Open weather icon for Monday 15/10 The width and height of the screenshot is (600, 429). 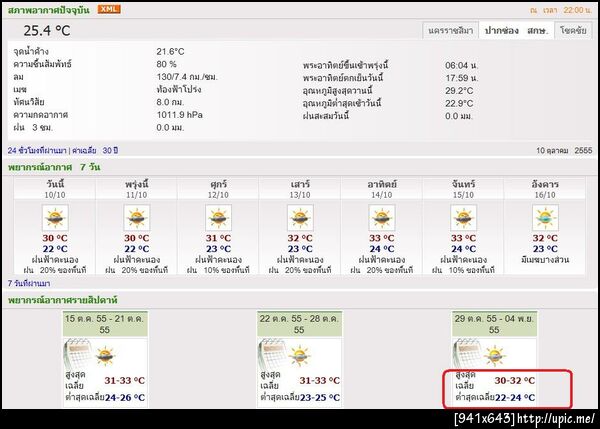pos(463,217)
